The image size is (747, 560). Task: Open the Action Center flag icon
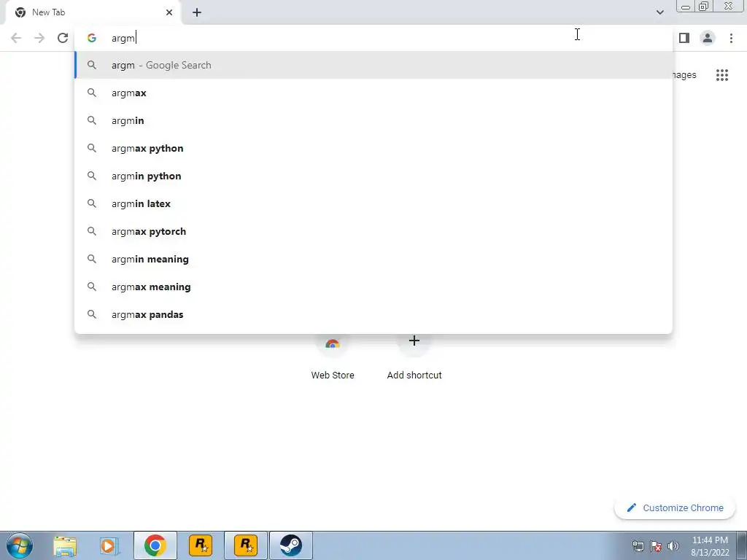click(x=656, y=546)
